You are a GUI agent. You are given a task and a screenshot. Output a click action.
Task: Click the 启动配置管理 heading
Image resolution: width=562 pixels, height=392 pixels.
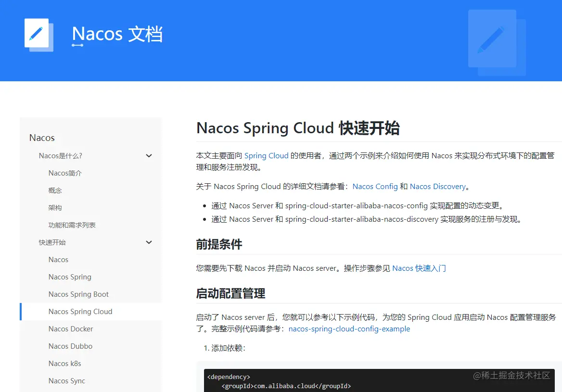click(x=230, y=293)
